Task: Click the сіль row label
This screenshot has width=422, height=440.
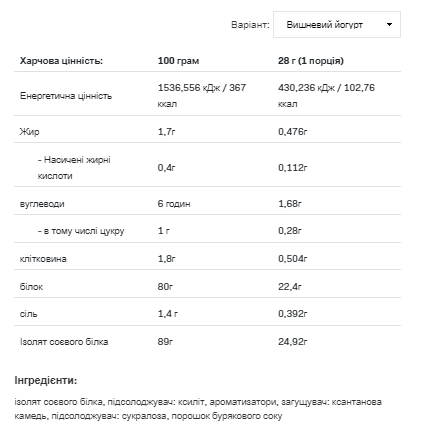Action: (x=28, y=314)
